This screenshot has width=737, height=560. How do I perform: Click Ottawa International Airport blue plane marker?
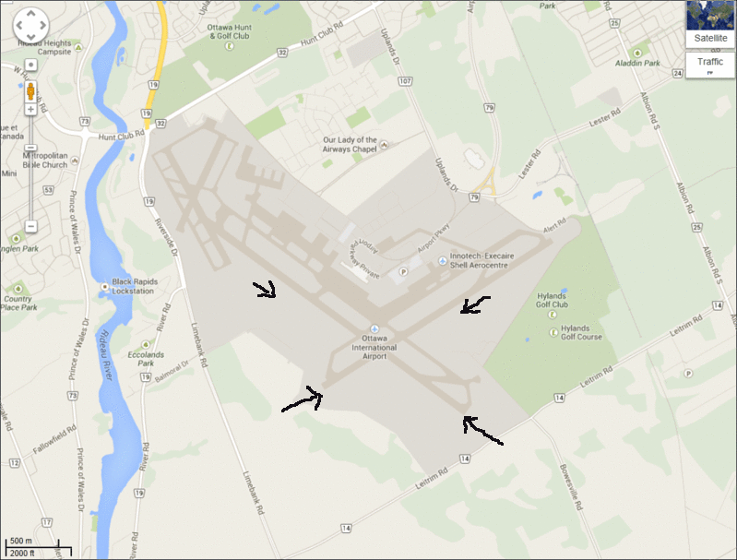374,328
